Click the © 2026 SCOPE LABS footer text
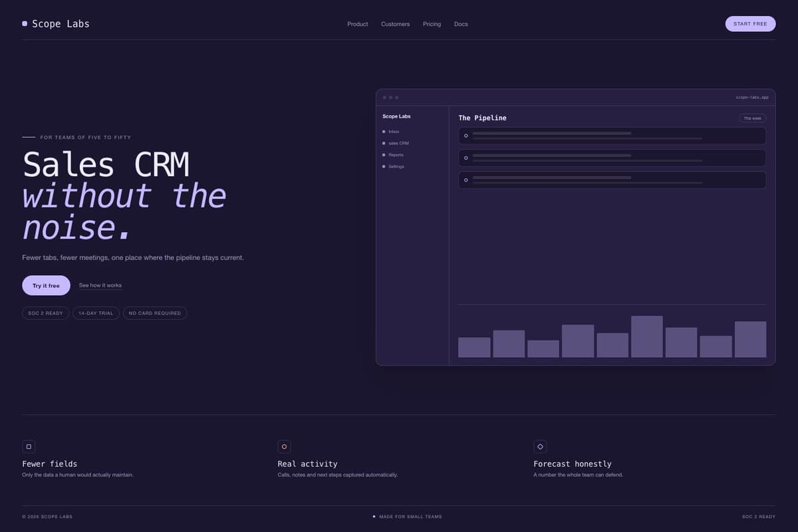This screenshot has height=532, width=798. (x=47, y=517)
